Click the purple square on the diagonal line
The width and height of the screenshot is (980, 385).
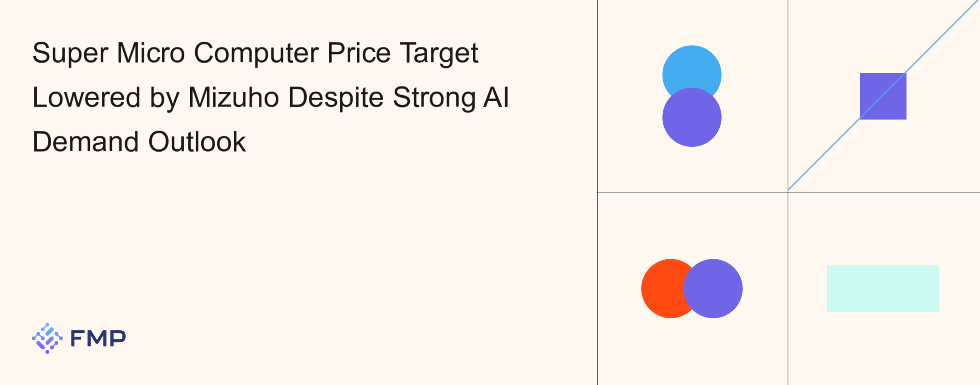(883, 96)
